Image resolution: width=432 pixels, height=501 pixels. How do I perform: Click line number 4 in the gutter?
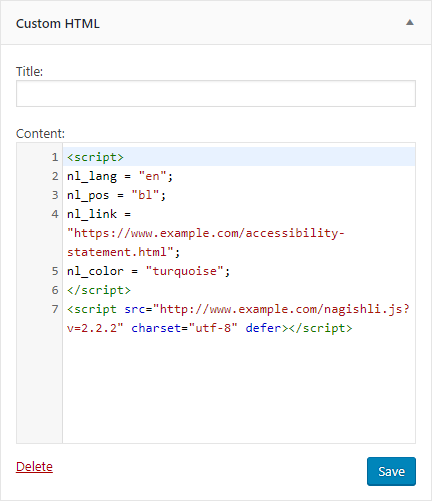coord(55,214)
